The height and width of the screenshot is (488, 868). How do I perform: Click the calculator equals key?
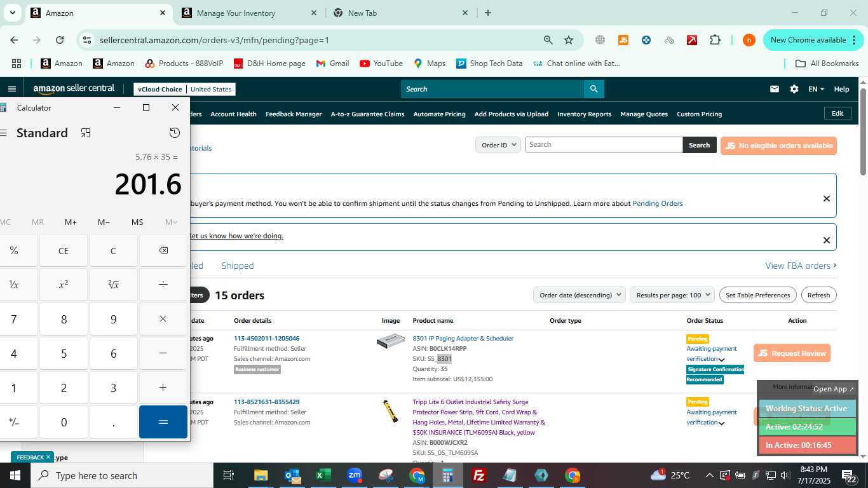(x=163, y=422)
